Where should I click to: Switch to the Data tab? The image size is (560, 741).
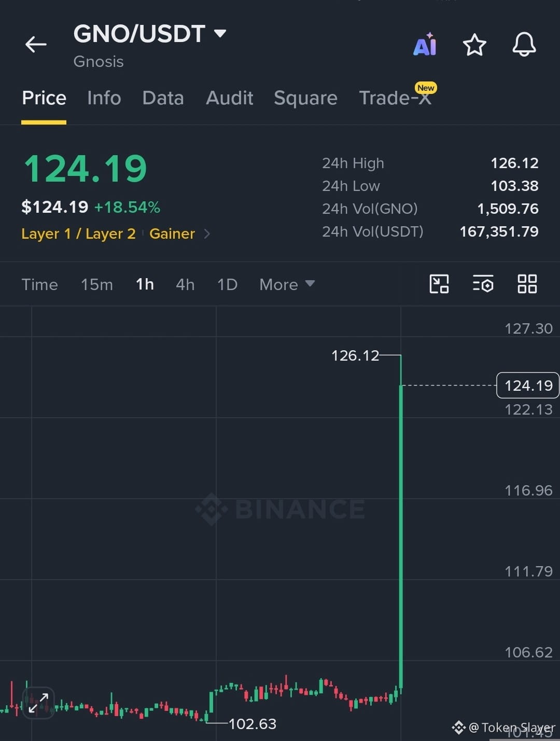tap(163, 98)
